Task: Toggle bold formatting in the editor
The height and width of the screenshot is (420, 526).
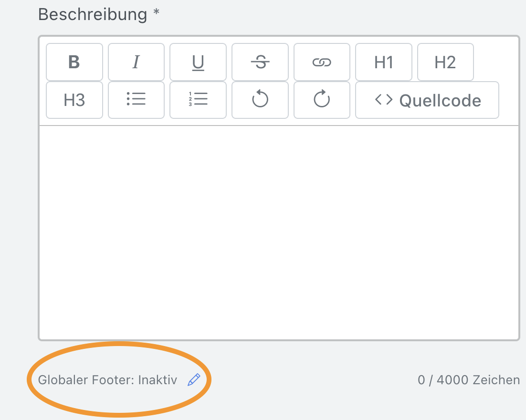Action: (74, 62)
